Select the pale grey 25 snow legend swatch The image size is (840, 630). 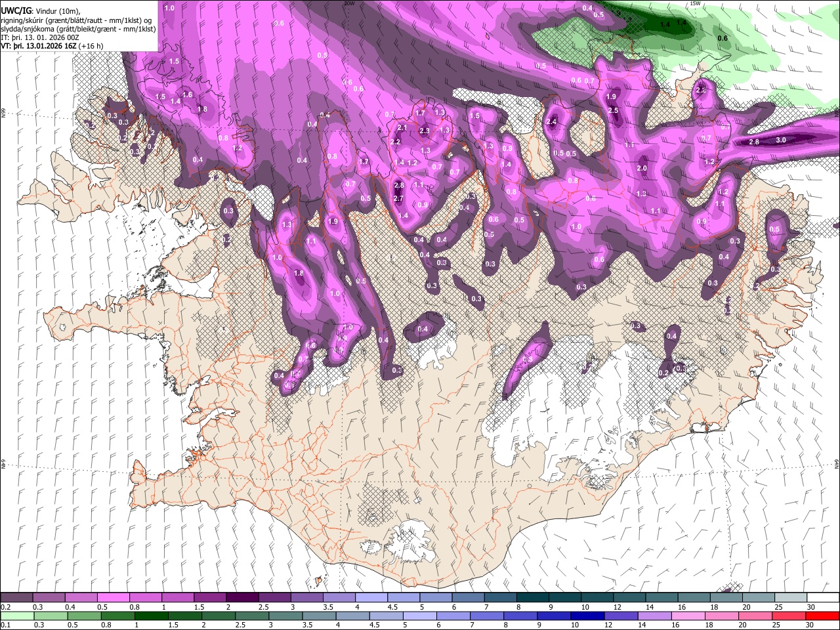791,598
